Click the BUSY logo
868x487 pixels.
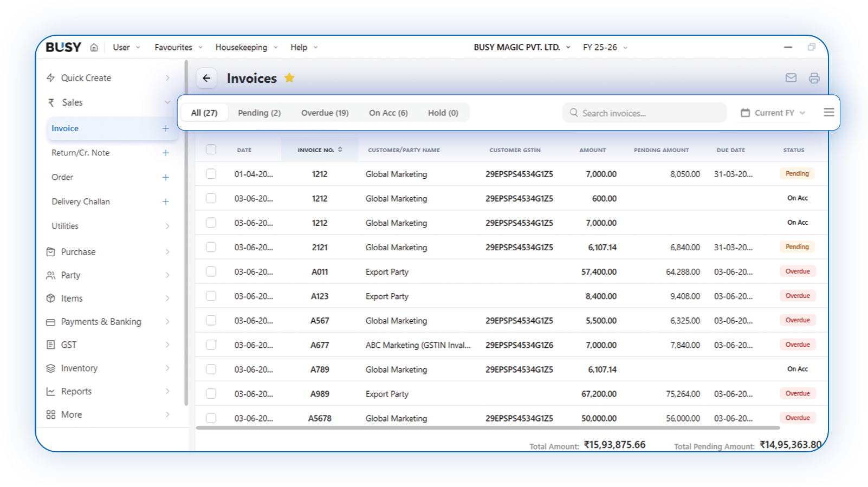pyautogui.click(x=63, y=47)
